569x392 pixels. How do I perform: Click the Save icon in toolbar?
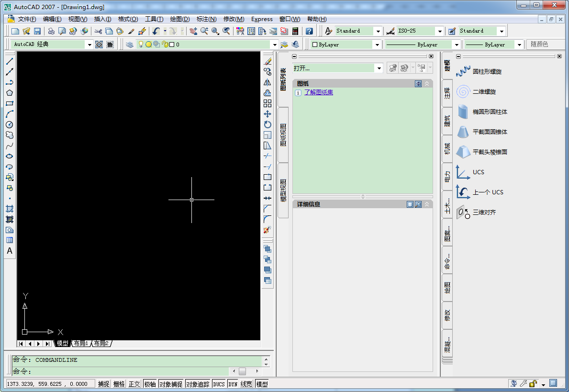click(x=37, y=31)
